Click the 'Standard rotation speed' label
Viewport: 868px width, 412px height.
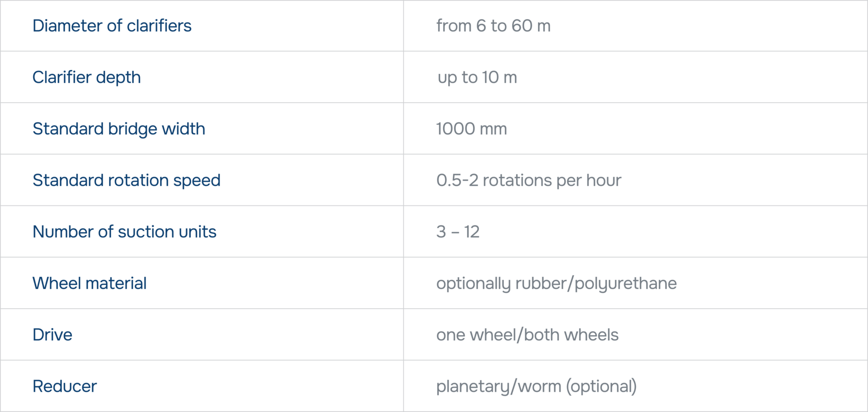pyautogui.click(x=127, y=180)
